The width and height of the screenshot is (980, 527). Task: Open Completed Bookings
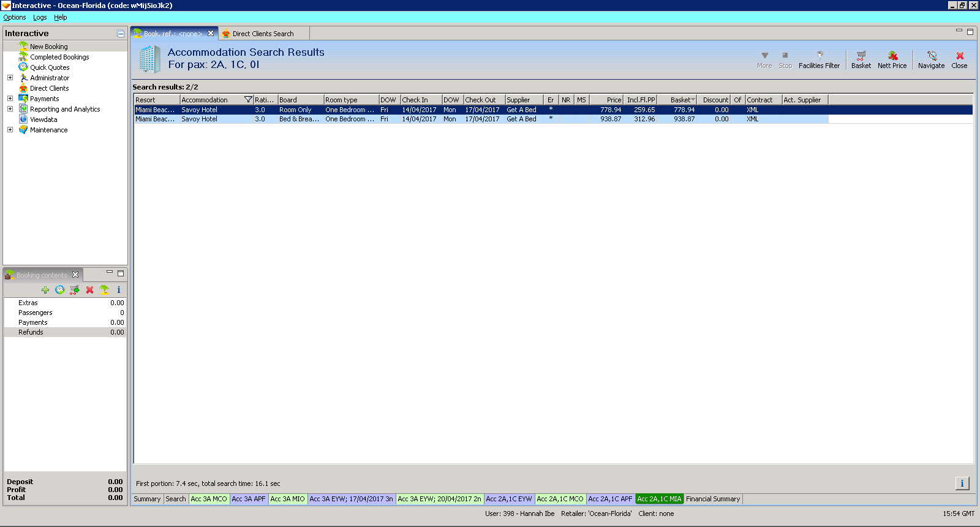(59, 57)
